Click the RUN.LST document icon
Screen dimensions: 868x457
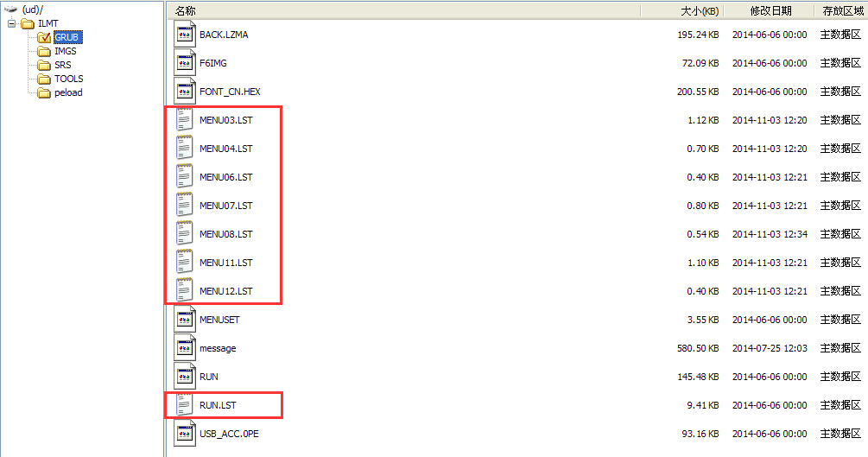click(x=184, y=405)
